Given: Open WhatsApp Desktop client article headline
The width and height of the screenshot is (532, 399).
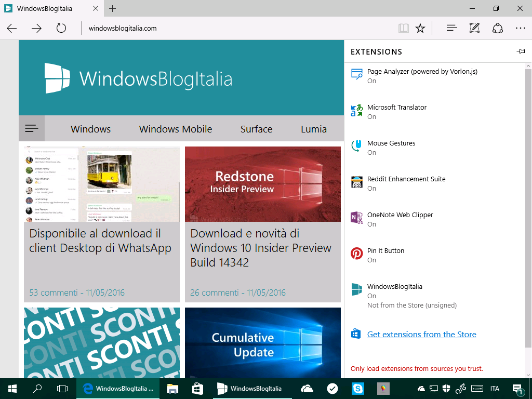Looking at the screenshot, I should click(100, 241).
